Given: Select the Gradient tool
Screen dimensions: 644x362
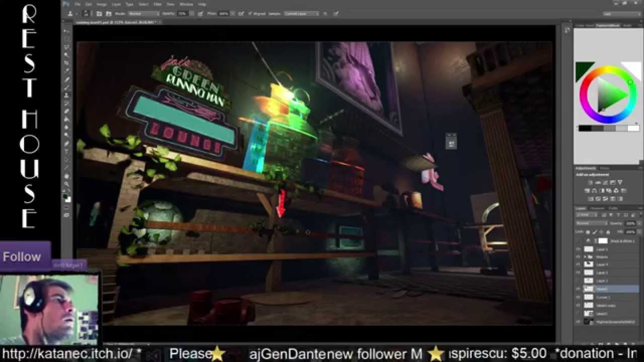Looking at the screenshot, I should (66, 119).
